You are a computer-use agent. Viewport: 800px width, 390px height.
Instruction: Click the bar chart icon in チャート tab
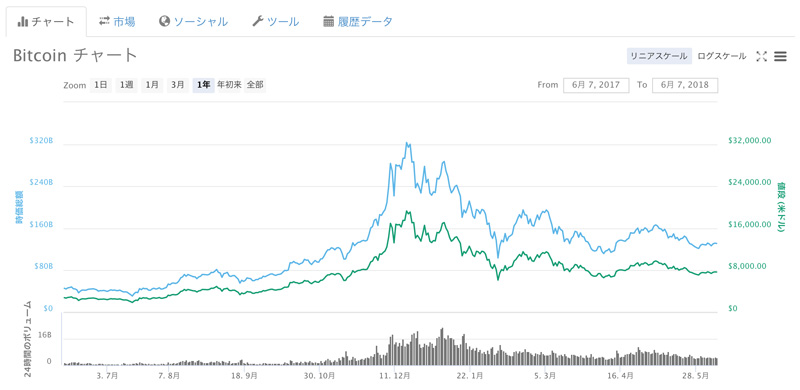[22, 22]
